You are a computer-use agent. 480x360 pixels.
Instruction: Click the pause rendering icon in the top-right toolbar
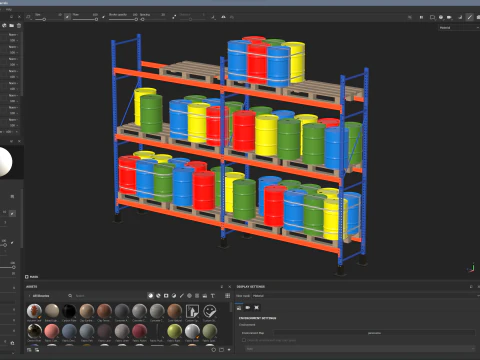pos(421,17)
